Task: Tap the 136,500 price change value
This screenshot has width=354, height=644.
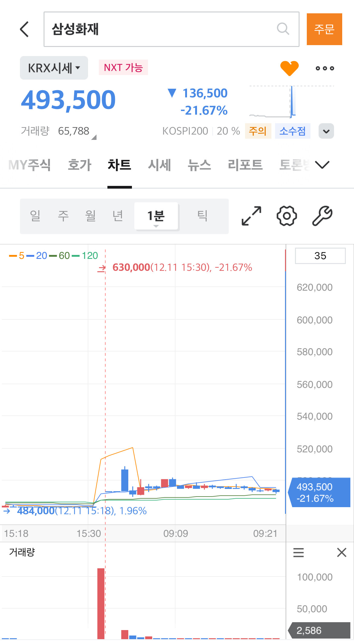Action: coord(205,93)
